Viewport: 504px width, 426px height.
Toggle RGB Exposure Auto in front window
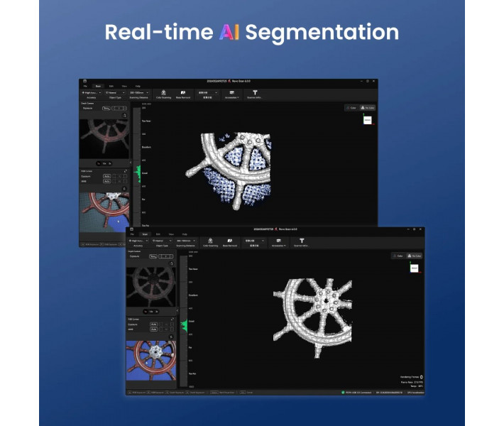pos(153,324)
